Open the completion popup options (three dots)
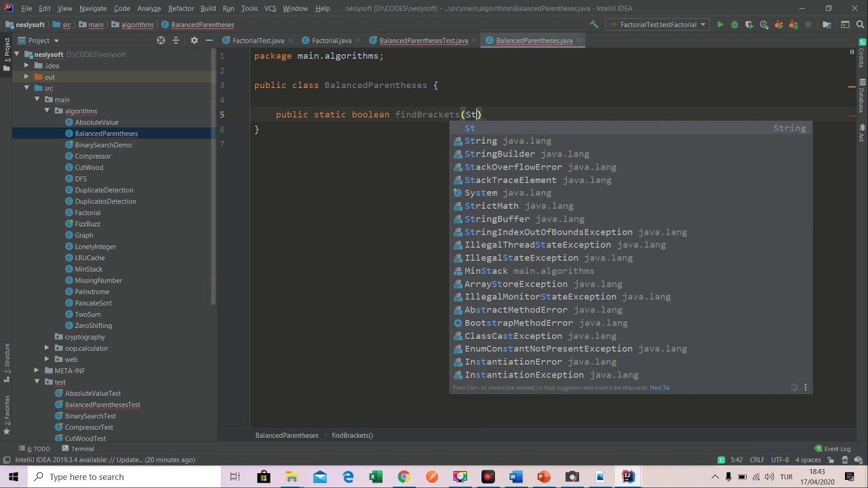868x488 pixels. 806,388
